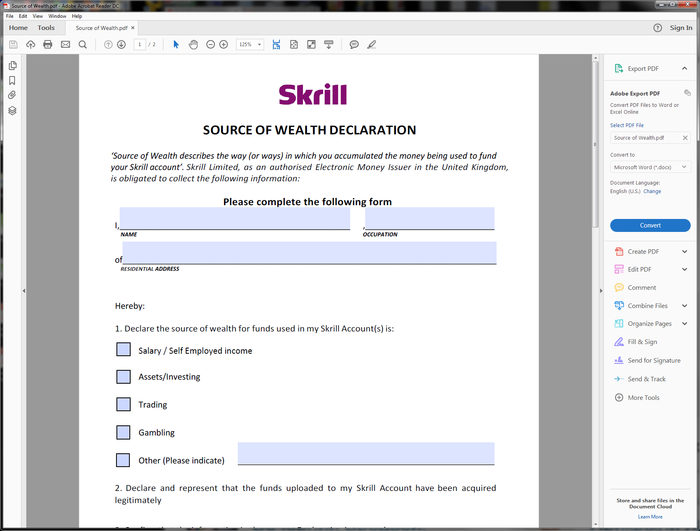Viewport: 700px width, 531px height.
Task: Select the highlight pen tool
Action: pyautogui.click(x=371, y=45)
